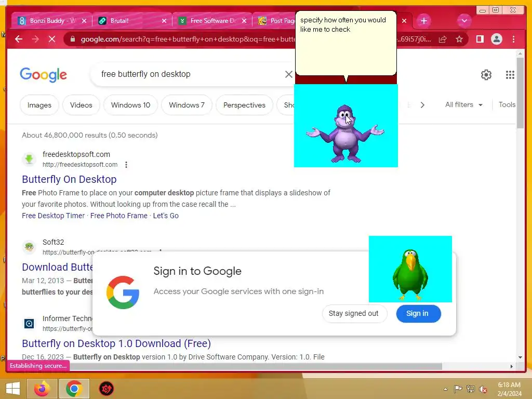Open the Google apps grid

click(510, 75)
